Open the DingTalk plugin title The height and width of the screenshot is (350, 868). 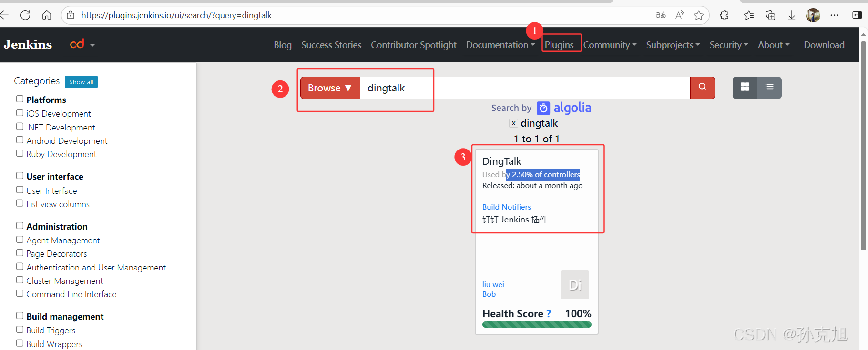(x=502, y=161)
